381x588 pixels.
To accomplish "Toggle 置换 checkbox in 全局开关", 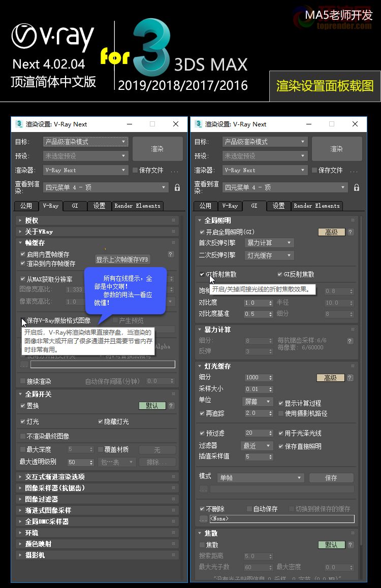I will [x=23, y=406].
